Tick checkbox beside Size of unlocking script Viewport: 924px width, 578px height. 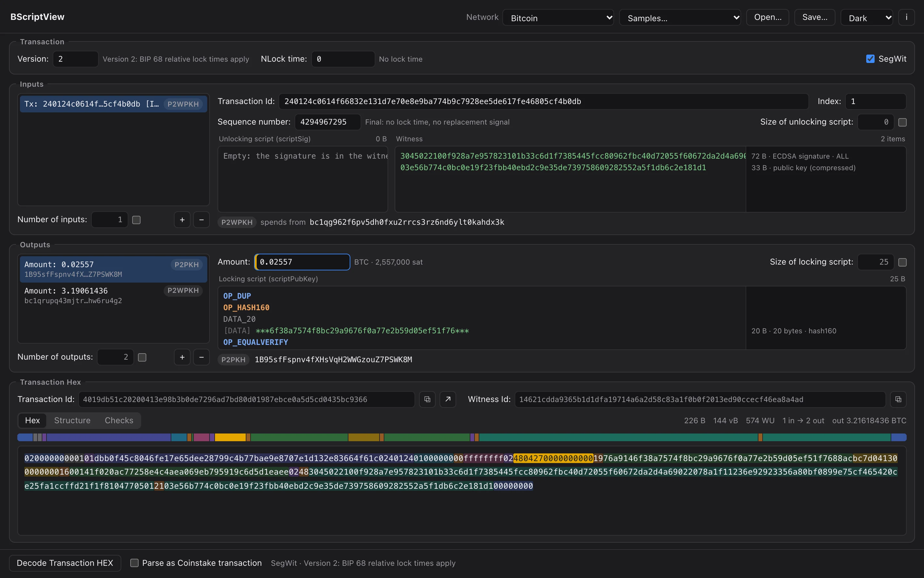point(902,122)
